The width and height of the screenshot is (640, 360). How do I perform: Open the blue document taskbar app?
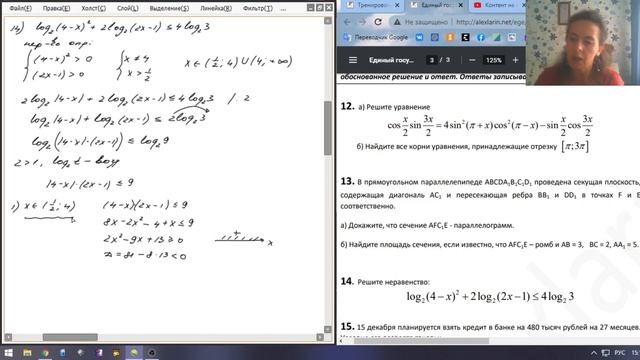(63, 353)
